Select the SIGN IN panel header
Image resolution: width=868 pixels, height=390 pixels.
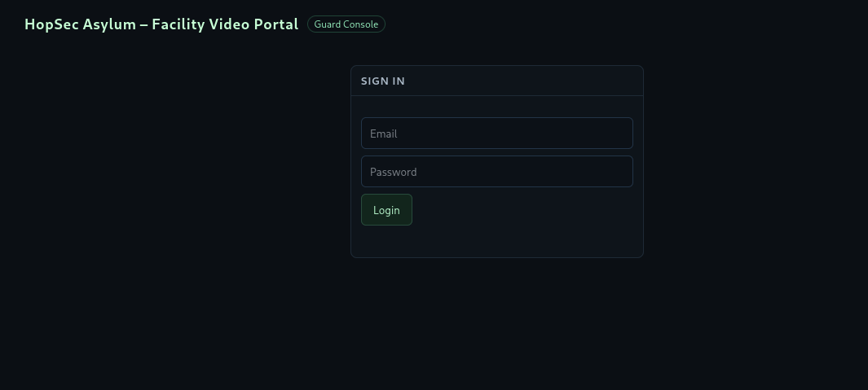click(383, 81)
